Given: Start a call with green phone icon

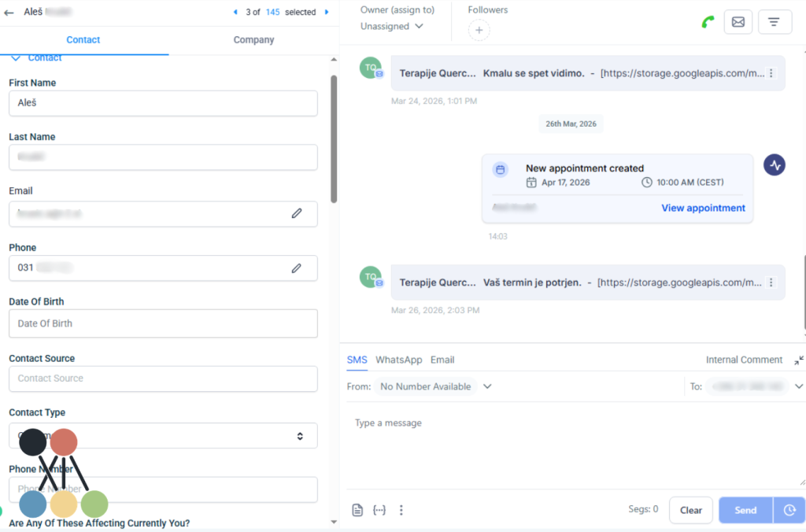Looking at the screenshot, I should (706, 22).
